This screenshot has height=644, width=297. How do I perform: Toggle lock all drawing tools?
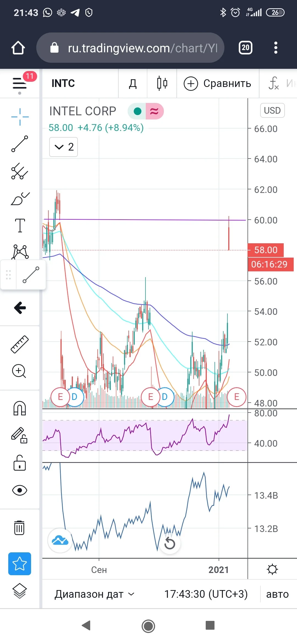pos(20,463)
